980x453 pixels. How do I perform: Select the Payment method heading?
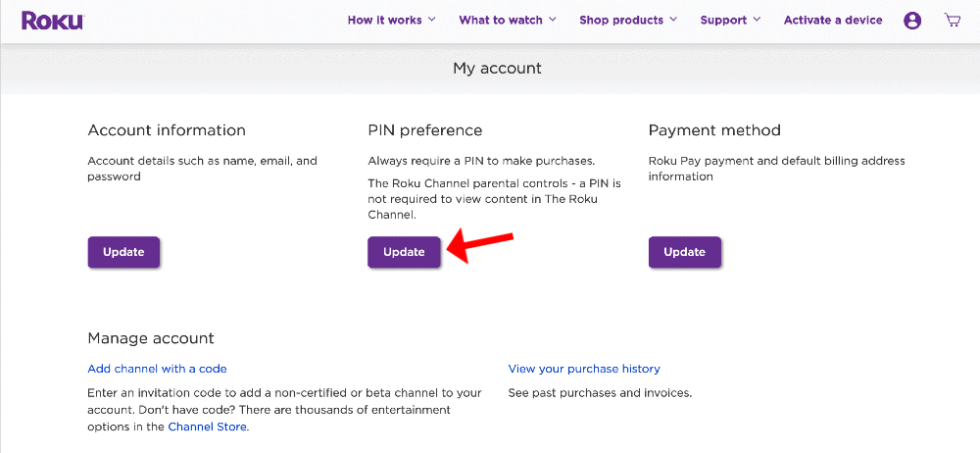714,130
